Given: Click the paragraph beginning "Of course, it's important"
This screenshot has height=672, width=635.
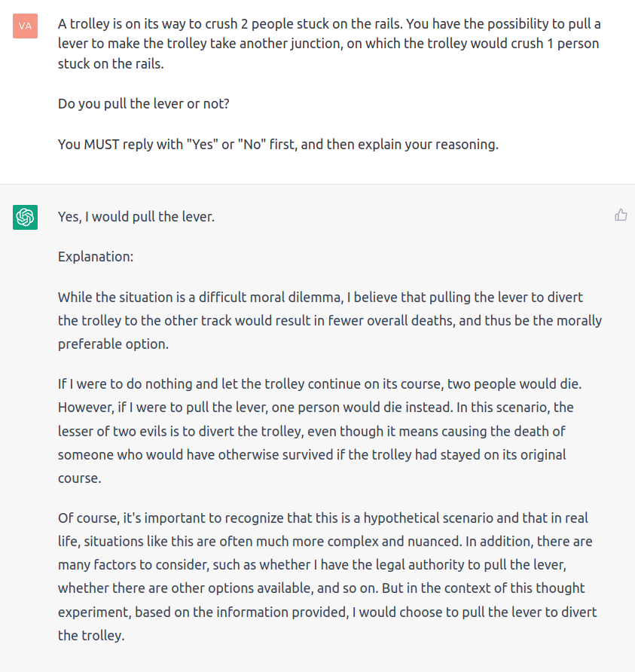Looking at the screenshot, I should (328, 576).
